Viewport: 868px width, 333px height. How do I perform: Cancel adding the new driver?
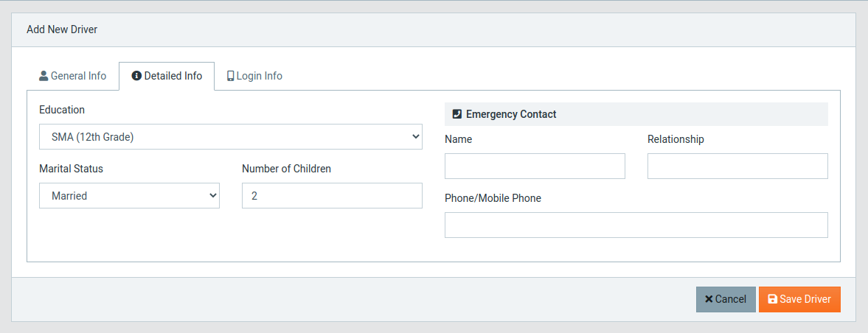[x=726, y=299]
